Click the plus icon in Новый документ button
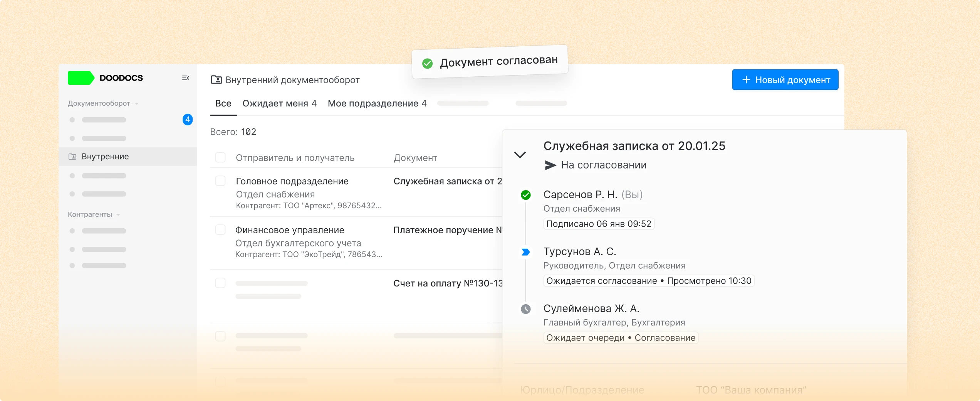The image size is (980, 401). [746, 80]
